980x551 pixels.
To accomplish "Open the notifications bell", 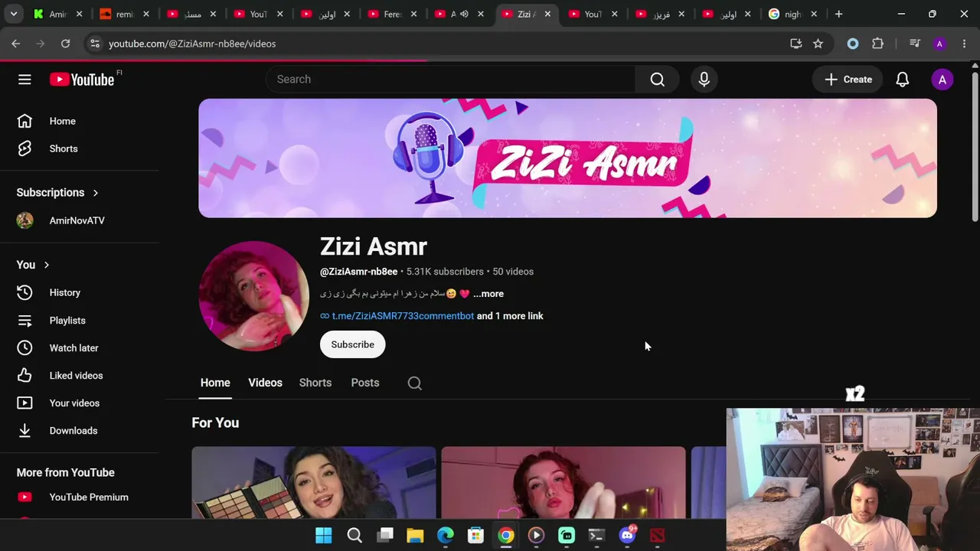I will click(902, 80).
